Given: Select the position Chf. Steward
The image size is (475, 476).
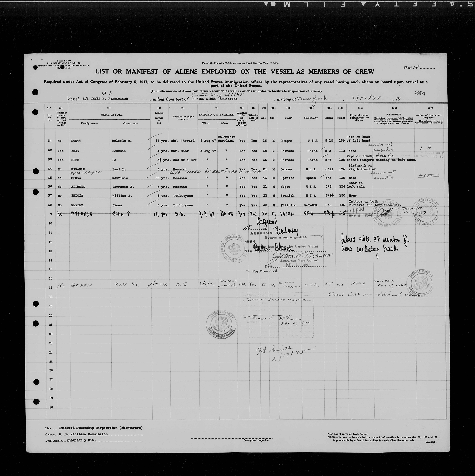Looking at the screenshot, I should click(x=183, y=141).
